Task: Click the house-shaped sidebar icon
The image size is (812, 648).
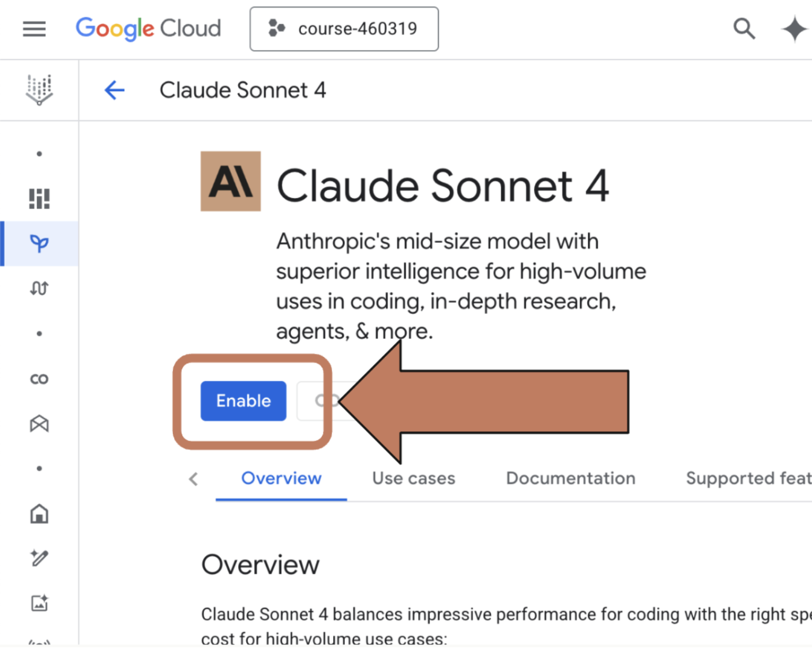Action: [39, 513]
